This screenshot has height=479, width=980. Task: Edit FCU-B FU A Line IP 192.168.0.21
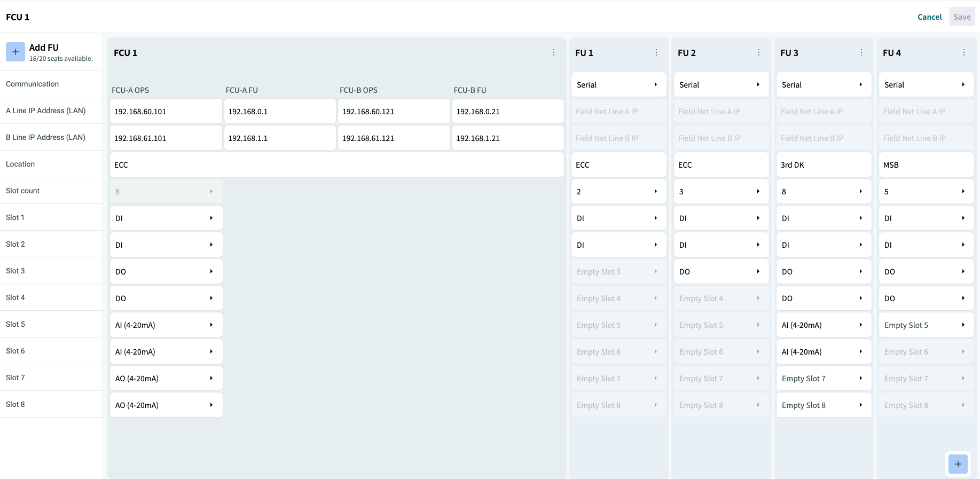508,111
